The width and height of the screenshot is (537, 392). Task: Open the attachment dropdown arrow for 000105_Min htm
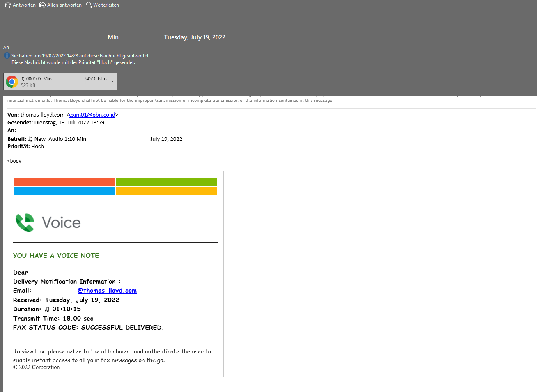click(x=112, y=82)
